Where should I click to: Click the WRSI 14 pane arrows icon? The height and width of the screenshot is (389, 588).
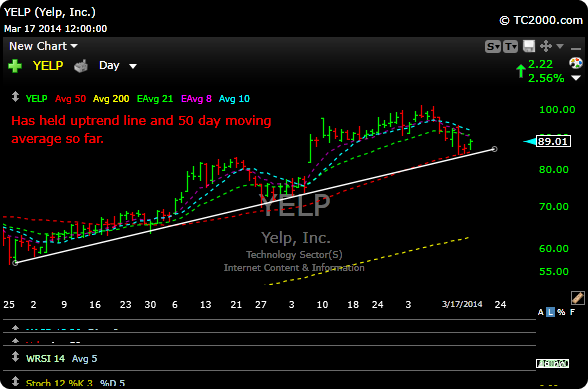tap(15, 357)
